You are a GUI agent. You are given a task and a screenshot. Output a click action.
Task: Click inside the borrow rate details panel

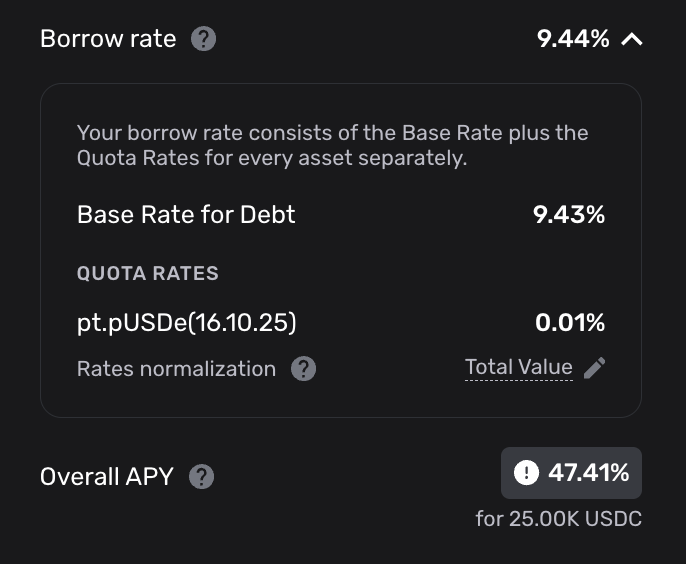click(x=341, y=250)
